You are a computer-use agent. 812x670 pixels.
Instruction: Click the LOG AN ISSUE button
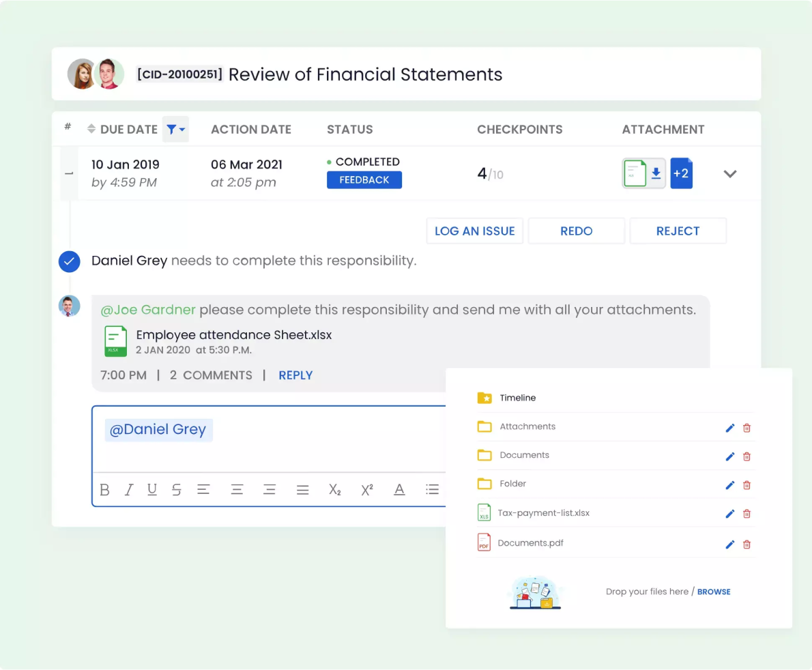click(474, 231)
